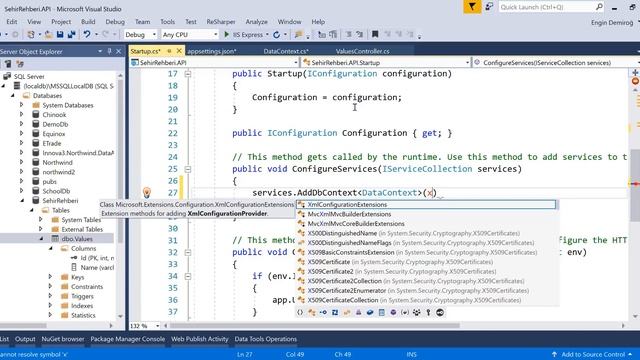
Task: Toggle interfaces filter icon in completion list
Action: pyautogui.click(x=323, y=312)
